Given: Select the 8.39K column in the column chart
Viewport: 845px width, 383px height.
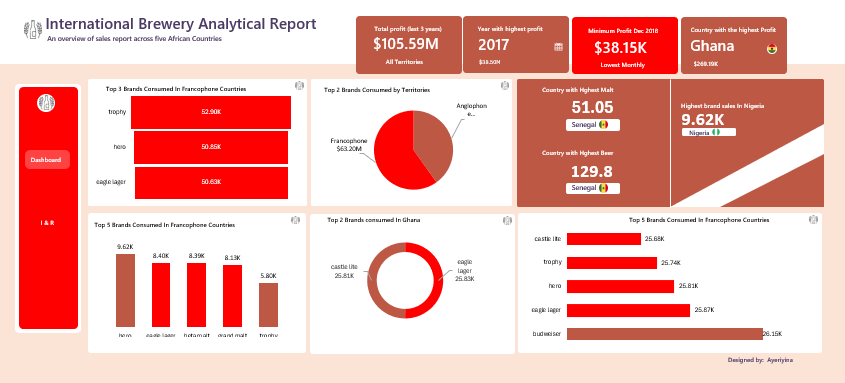Looking at the screenshot, I should pyautogui.click(x=196, y=295).
